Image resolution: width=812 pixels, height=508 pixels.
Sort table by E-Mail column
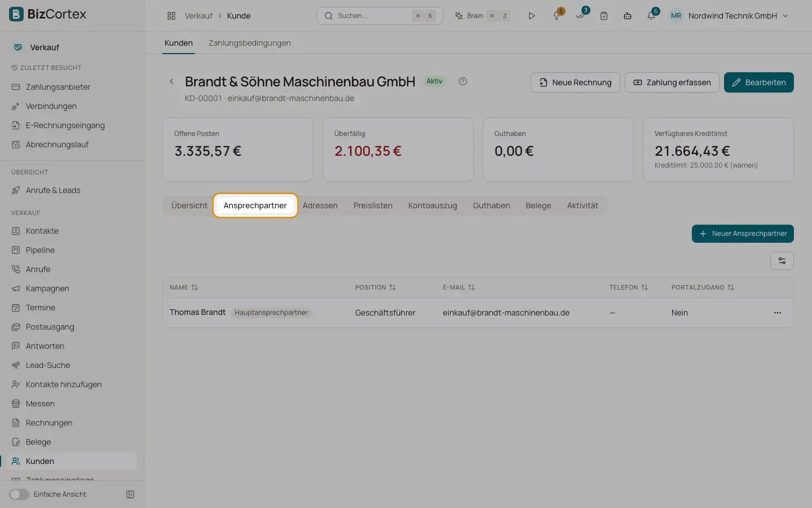coord(459,287)
